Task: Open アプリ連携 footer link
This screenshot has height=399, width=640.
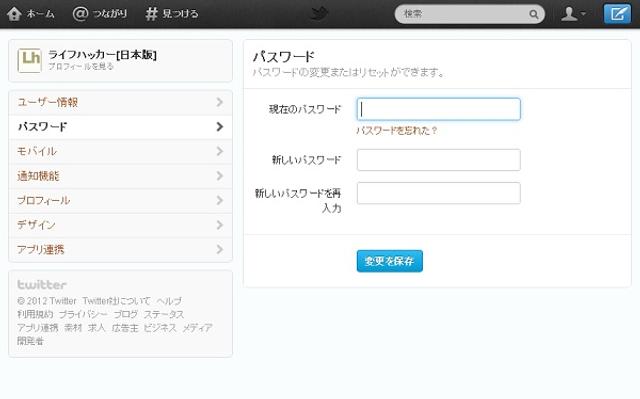Action: point(38,328)
